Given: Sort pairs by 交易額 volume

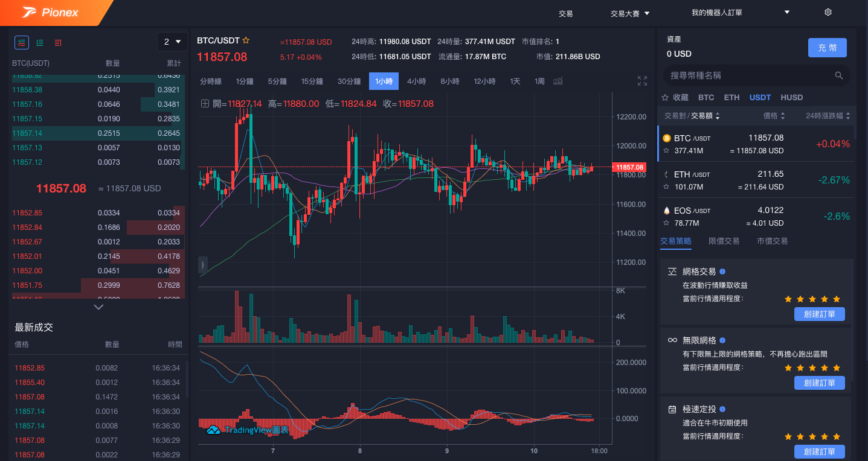Looking at the screenshot, I should click(706, 116).
